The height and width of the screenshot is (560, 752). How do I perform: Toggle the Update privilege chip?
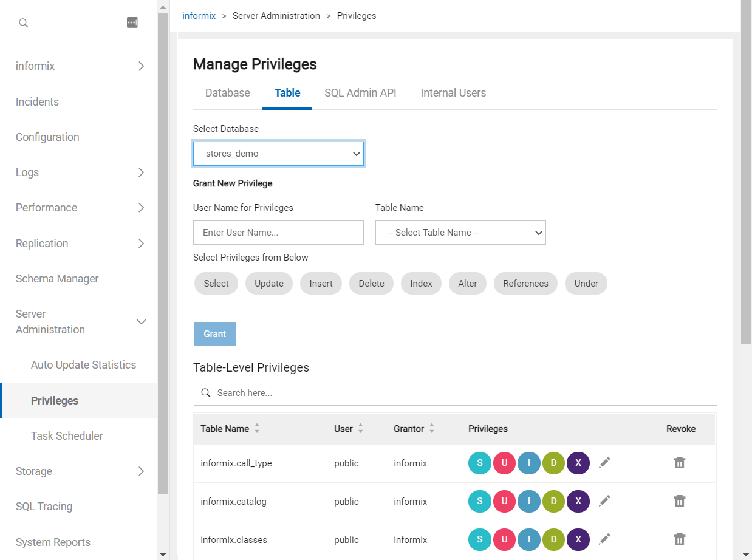[x=269, y=284]
